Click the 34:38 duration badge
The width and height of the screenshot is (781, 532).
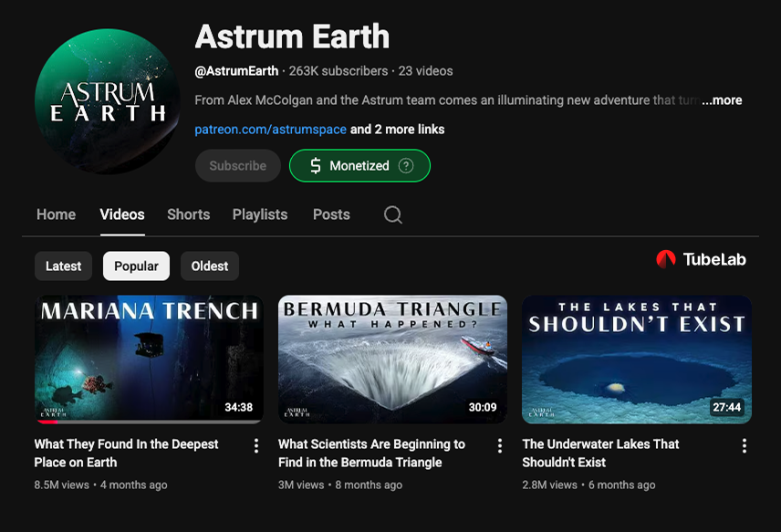coord(238,408)
